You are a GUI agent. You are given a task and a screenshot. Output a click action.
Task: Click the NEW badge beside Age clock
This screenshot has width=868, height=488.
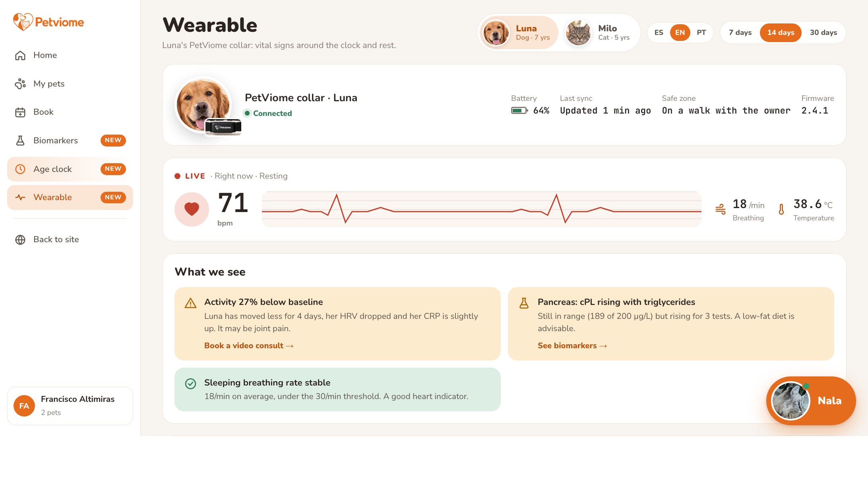coord(113,169)
